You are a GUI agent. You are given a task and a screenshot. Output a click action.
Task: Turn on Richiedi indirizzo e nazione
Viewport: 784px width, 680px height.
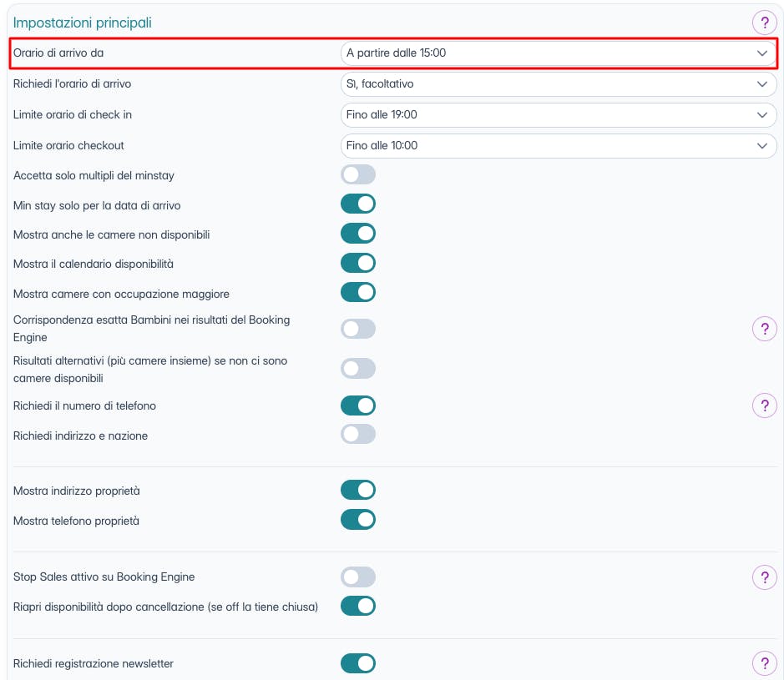click(358, 435)
